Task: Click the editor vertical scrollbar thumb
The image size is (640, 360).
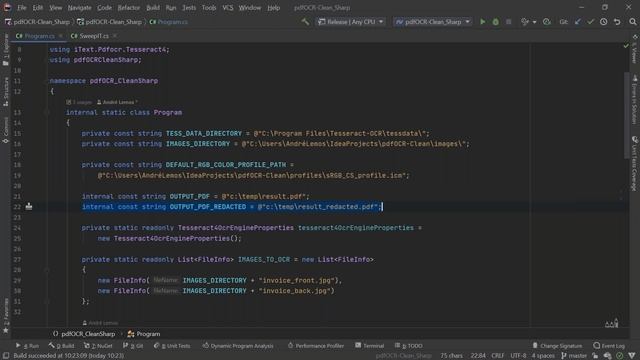Action: pyautogui.click(x=627, y=116)
